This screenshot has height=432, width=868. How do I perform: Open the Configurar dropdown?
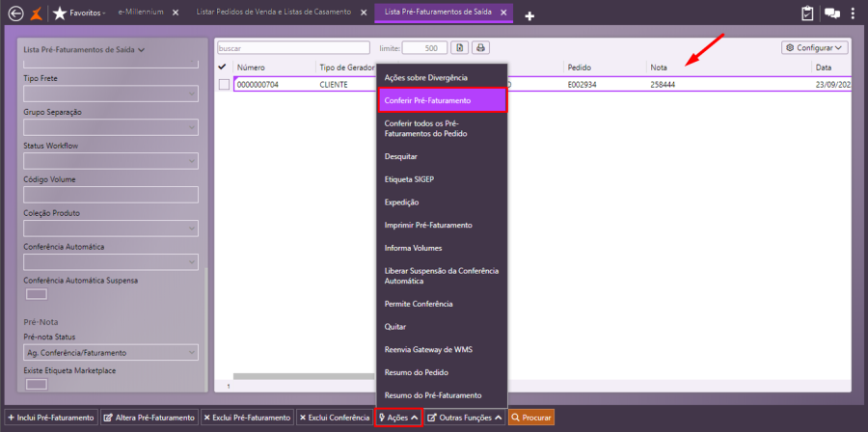(x=815, y=48)
